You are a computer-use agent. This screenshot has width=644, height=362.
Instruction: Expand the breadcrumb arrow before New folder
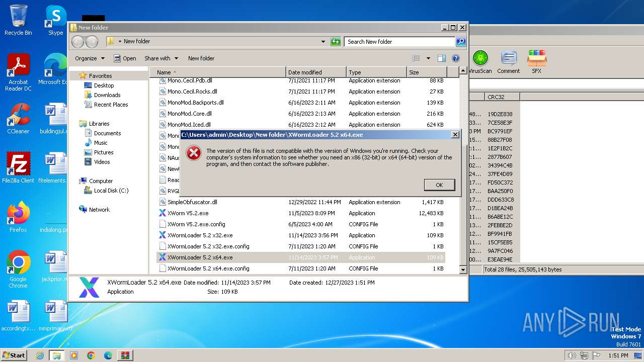[120, 42]
